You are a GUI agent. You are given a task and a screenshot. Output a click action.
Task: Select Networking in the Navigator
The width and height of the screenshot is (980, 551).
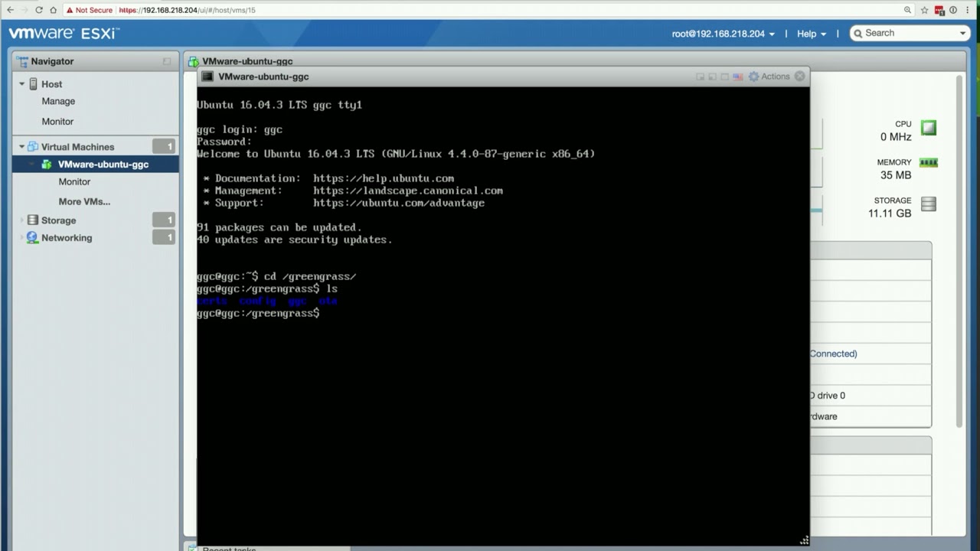click(67, 238)
